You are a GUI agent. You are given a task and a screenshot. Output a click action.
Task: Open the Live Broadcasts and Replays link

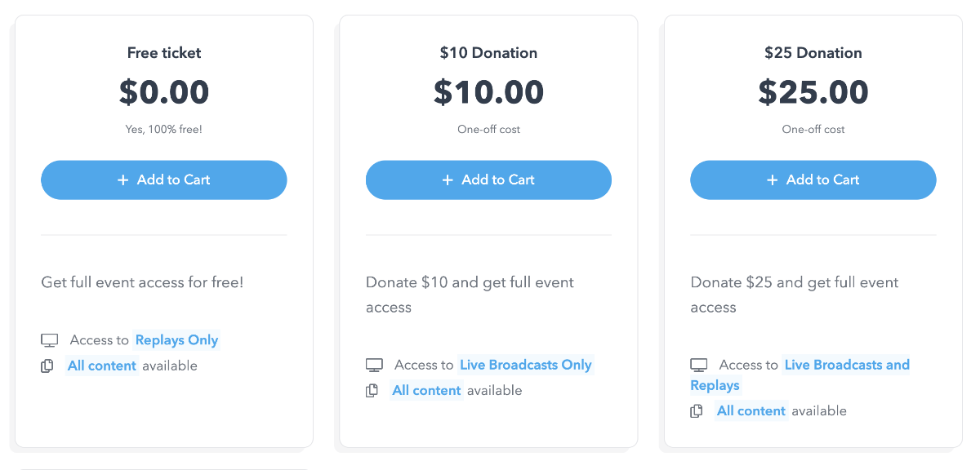pos(800,375)
